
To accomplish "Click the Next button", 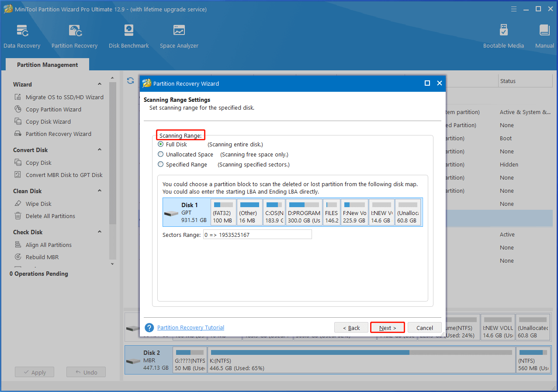I will [388, 328].
